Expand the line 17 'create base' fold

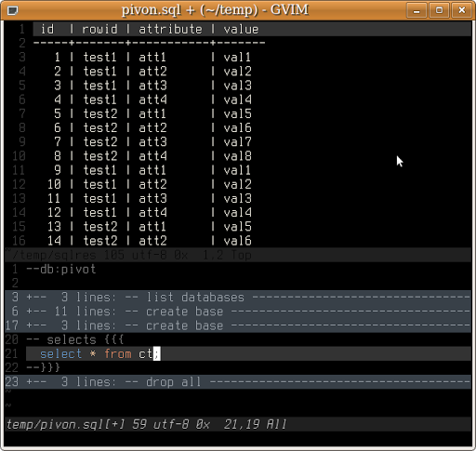[238, 325]
